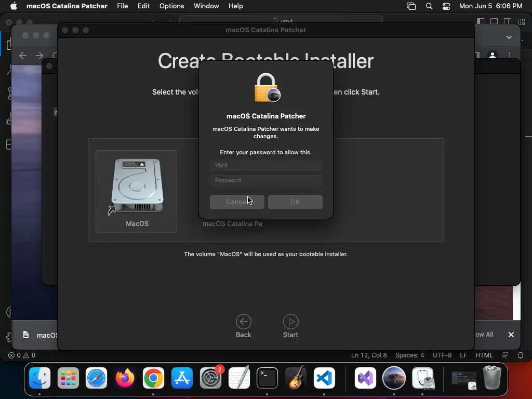Open Firefox from the Dock
This screenshot has height=399, width=532.
coord(125,378)
